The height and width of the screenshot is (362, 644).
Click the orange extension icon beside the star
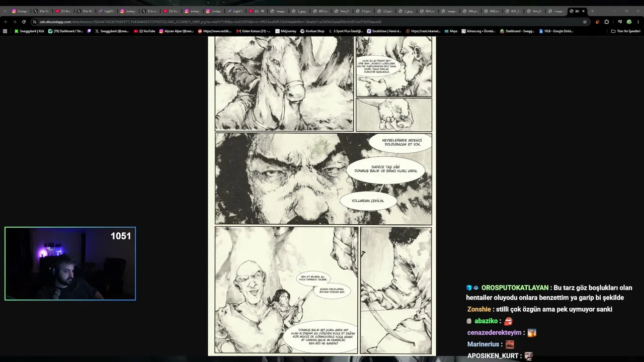click(x=597, y=22)
